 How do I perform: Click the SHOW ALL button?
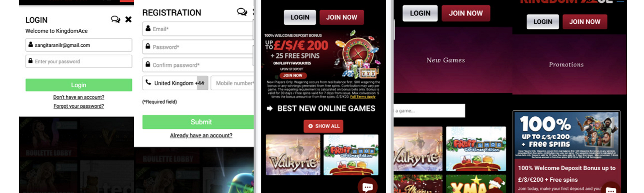[323, 126]
